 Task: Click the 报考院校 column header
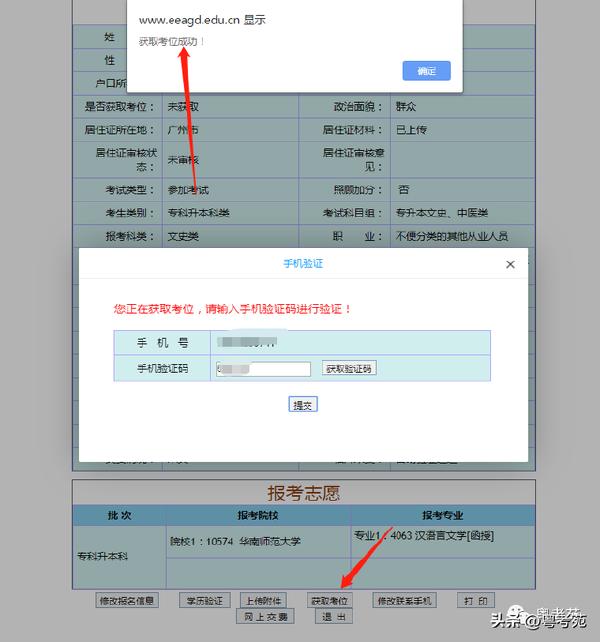click(258, 515)
